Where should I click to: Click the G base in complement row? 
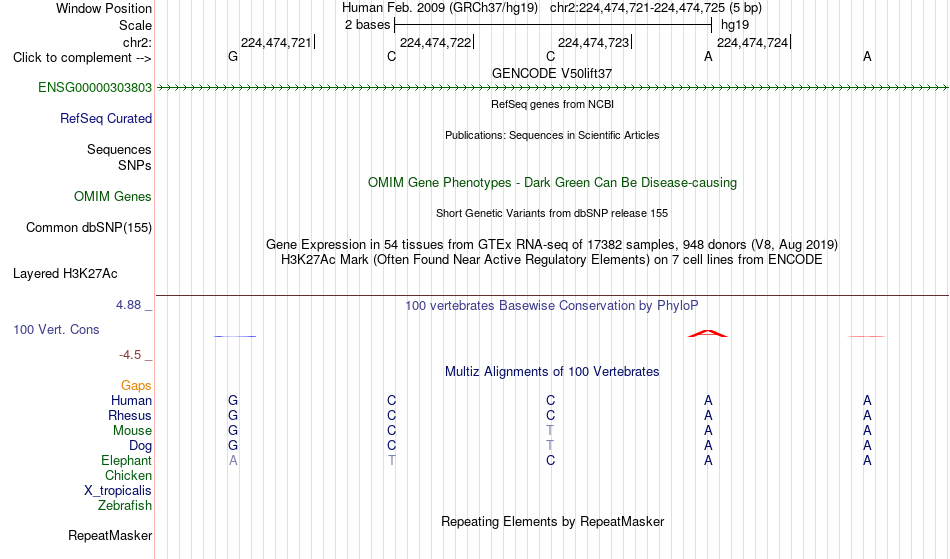(x=233, y=57)
